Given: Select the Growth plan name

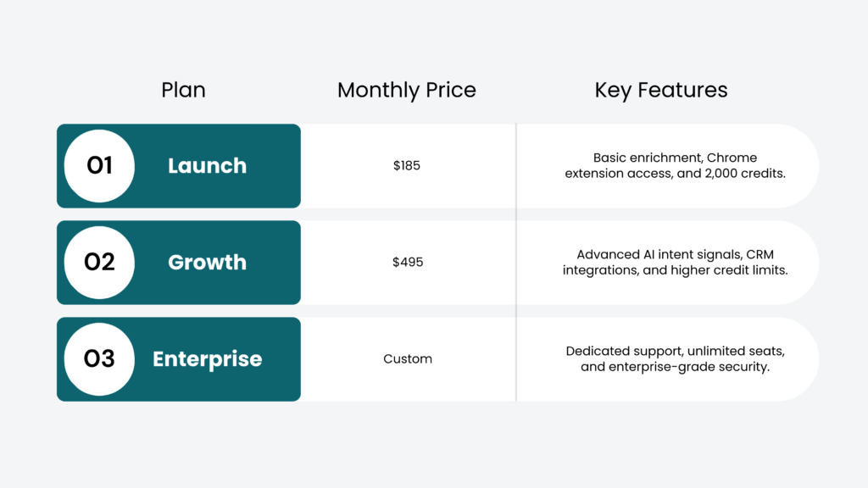Looking at the screenshot, I should (207, 263).
